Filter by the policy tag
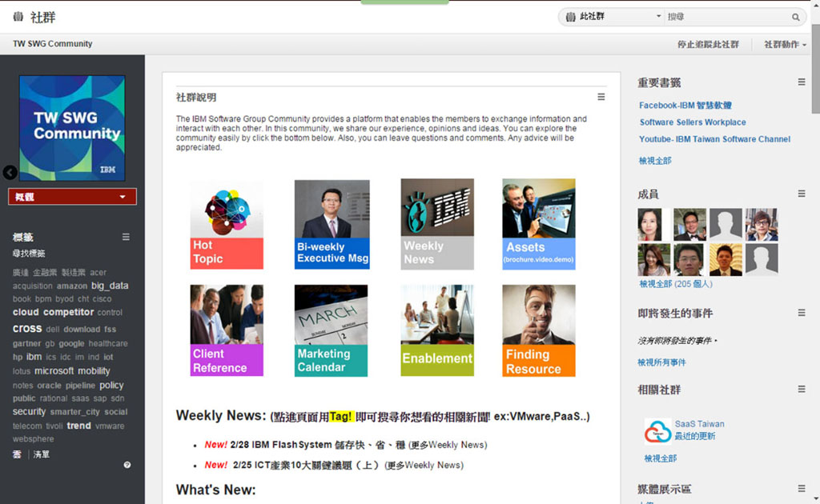 pyautogui.click(x=111, y=385)
